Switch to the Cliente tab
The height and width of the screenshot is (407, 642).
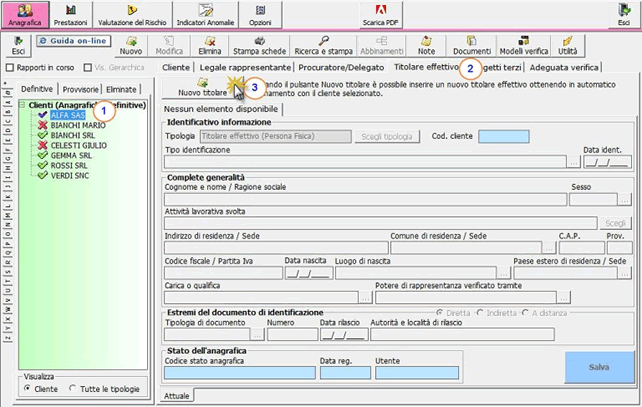176,68
